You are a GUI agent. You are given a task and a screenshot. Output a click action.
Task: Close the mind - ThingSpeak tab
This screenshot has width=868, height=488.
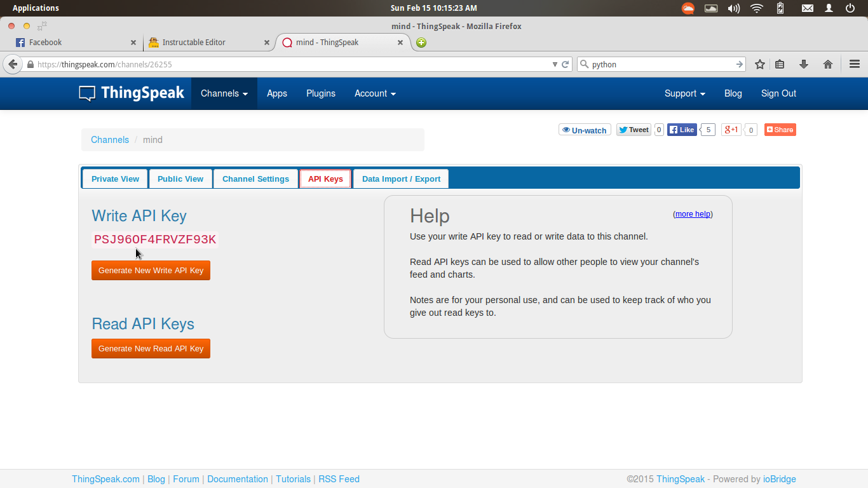pyautogui.click(x=400, y=43)
